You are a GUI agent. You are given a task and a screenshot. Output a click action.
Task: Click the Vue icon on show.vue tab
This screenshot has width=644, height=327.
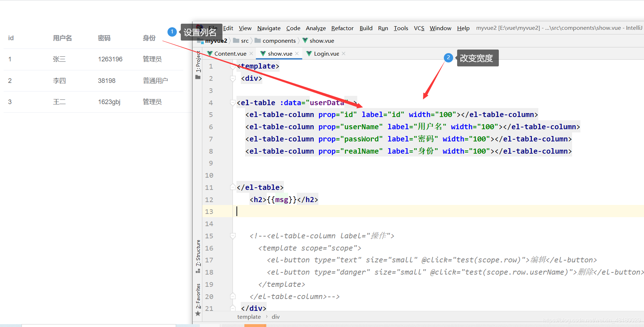tap(263, 53)
